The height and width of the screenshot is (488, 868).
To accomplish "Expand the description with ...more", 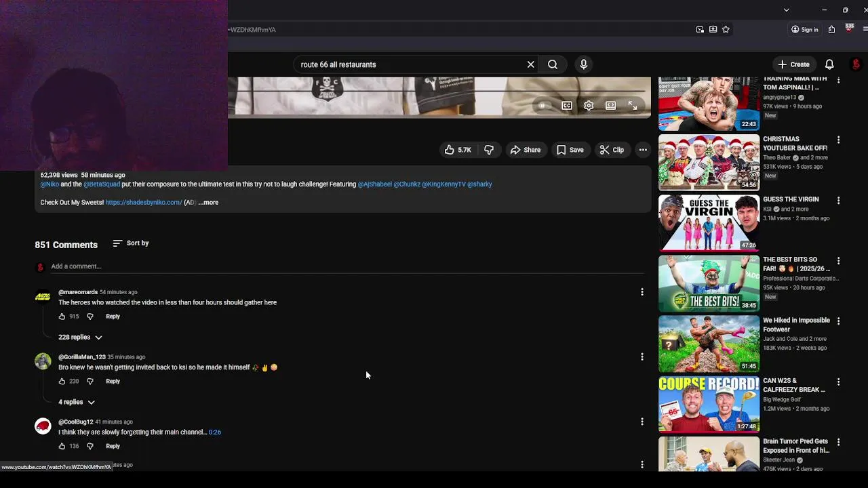I will (209, 203).
